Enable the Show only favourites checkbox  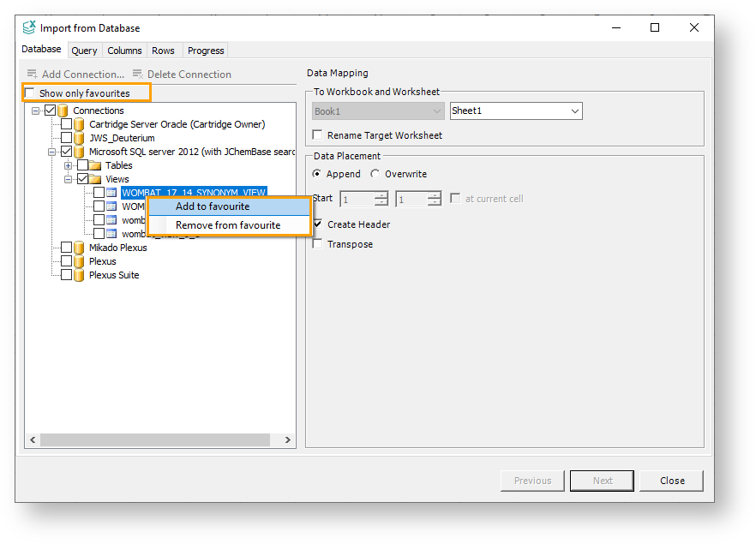(x=31, y=93)
